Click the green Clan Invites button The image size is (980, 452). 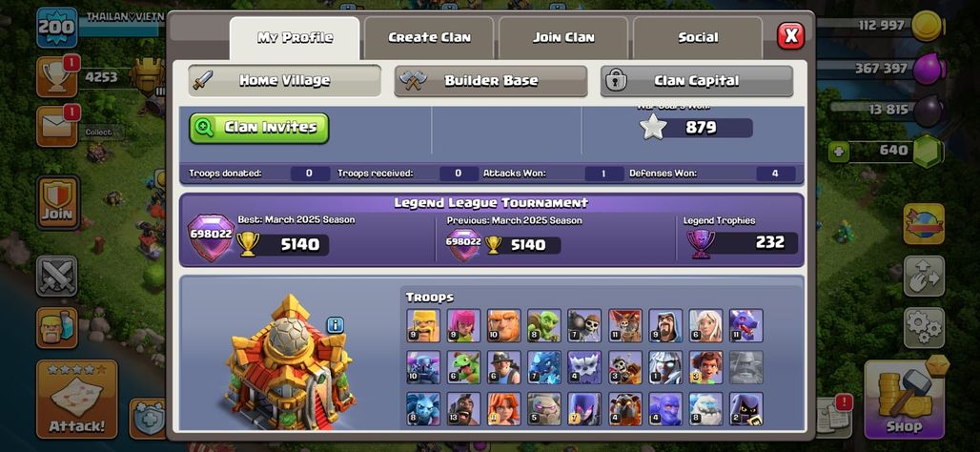pos(258,128)
